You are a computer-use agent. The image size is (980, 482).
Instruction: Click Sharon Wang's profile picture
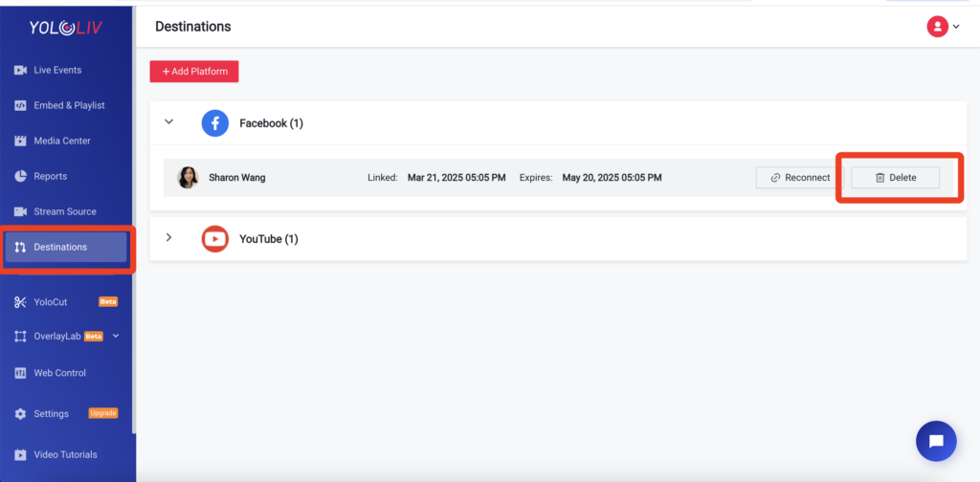(188, 178)
